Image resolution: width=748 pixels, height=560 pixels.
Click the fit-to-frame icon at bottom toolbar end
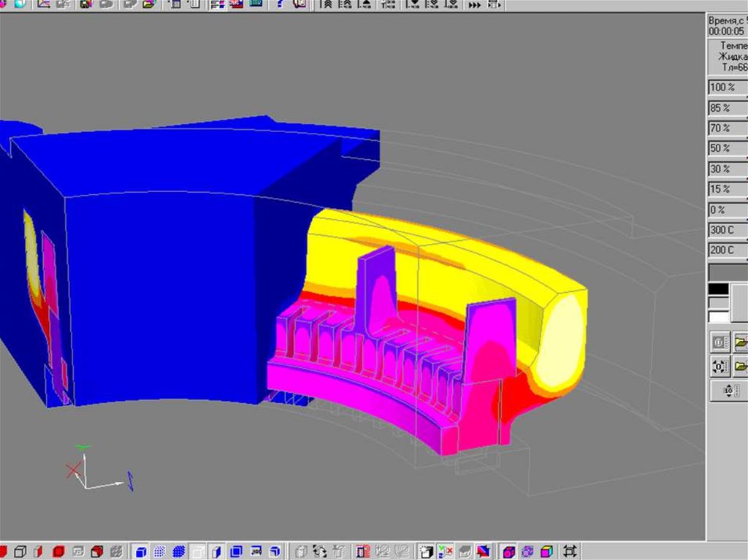[570, 551]
